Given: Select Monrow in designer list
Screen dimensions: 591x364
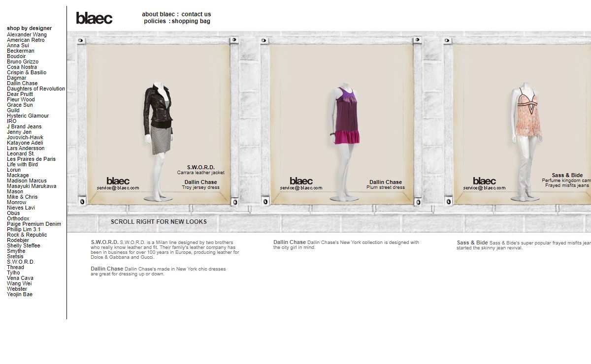Looking at the screenshot, I should coord(17,202).
